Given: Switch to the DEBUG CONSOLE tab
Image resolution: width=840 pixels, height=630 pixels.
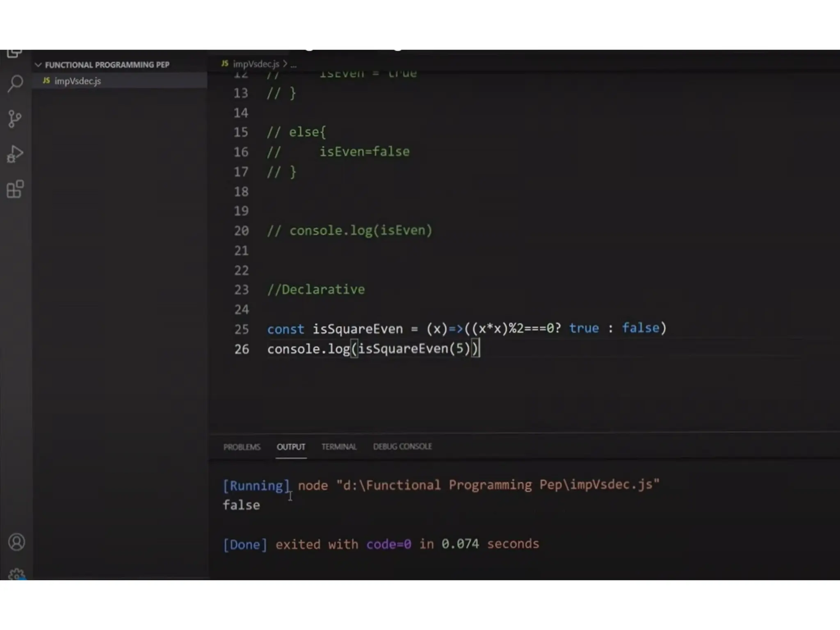Looking at the screenshot, I should coord(402,446).
